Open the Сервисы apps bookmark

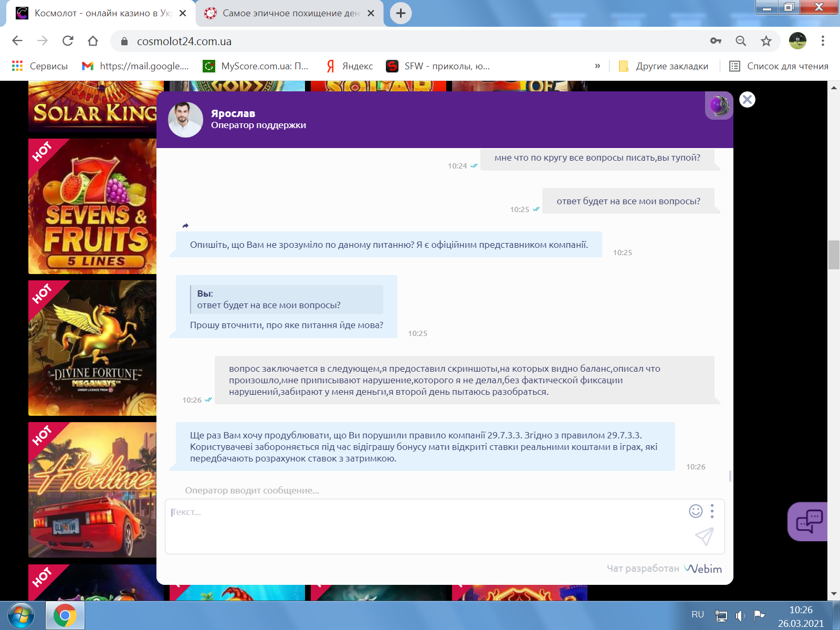pos(40,66)
